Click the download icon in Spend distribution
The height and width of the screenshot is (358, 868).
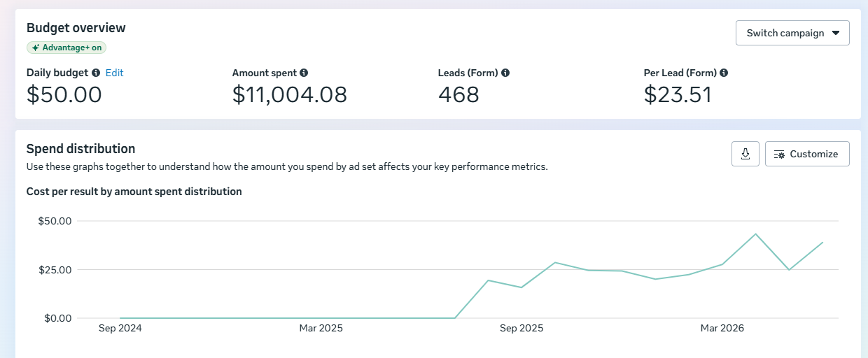(x=745, y=154)
